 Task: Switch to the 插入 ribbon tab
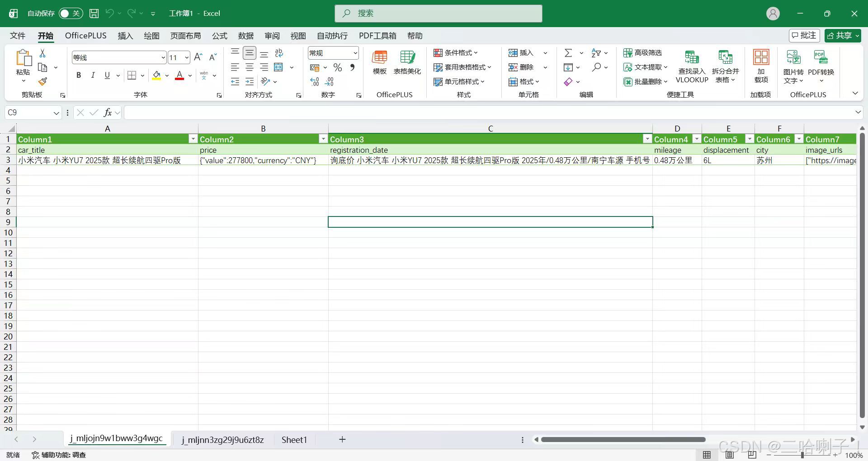[x=125, y=36]
